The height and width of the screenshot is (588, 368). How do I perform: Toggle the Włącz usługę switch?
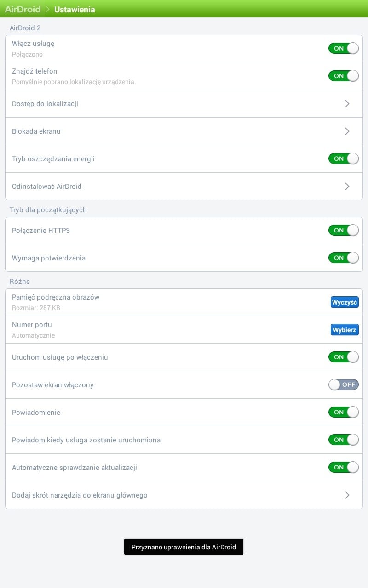343,48
